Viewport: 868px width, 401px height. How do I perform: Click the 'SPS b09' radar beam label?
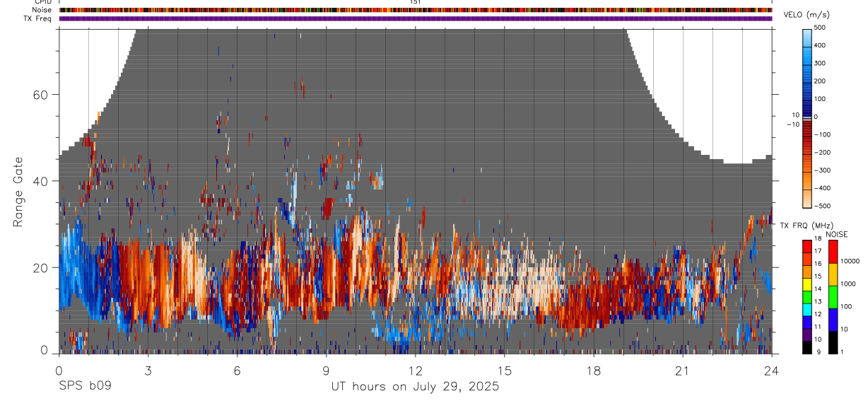(85, 387)
